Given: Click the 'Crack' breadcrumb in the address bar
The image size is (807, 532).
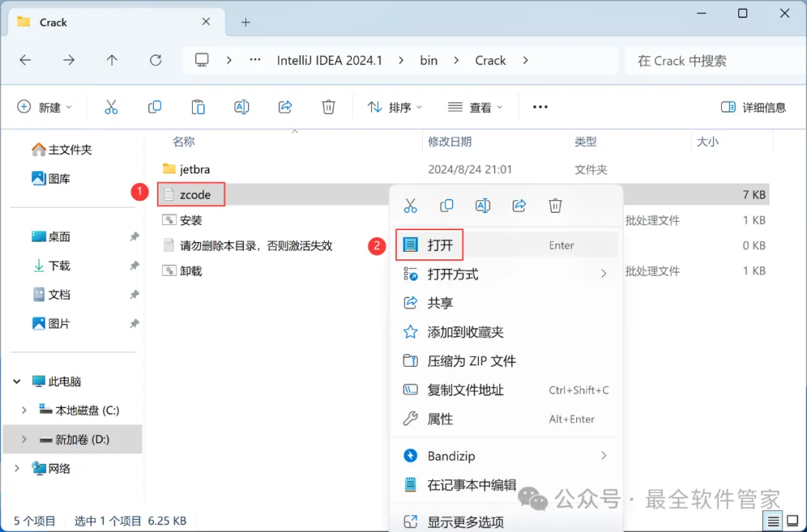Looking at the screenshot, I should tap(490, 61).
